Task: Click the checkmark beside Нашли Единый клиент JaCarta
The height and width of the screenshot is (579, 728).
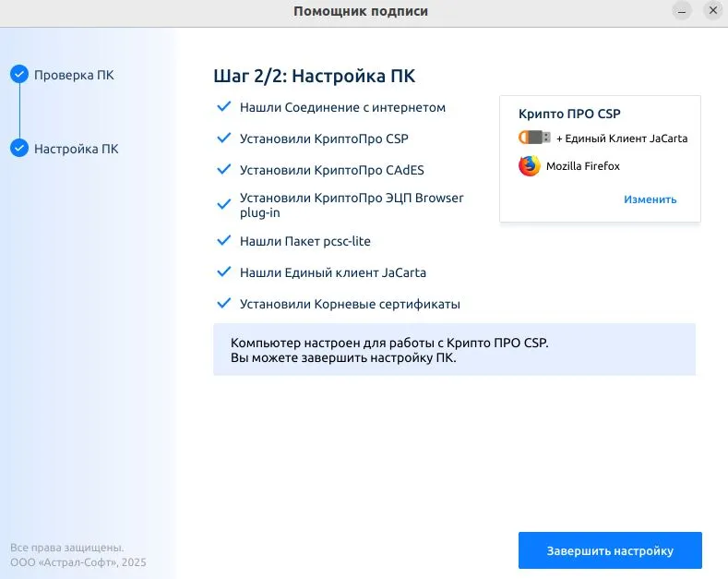Action: [x=224, y=271]
